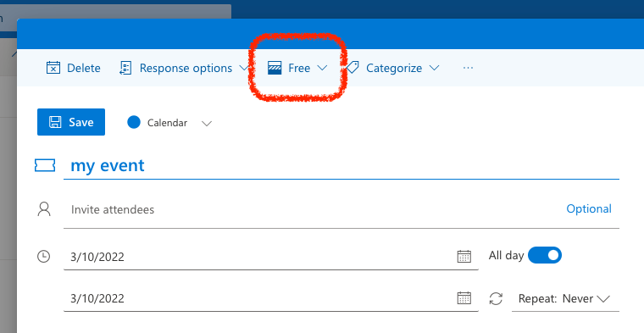Open the Repeat: Never dropdown
644x333 pixels.
pos(565,298)
